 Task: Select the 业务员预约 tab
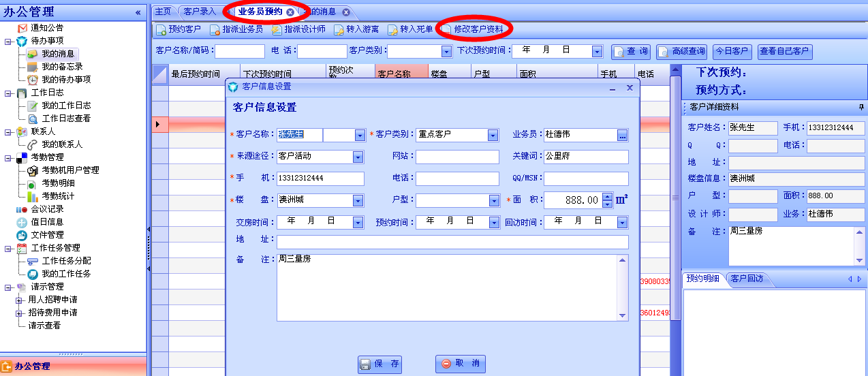click(x=260, y=12)
